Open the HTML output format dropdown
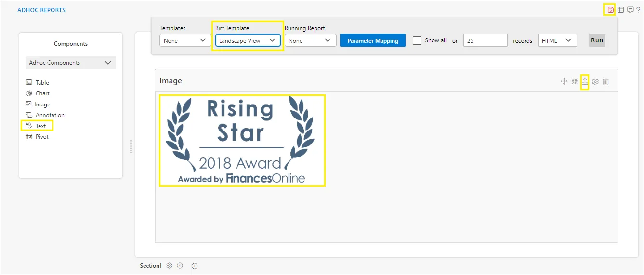The width and height of the screenshot is (644, 275). click(557, 40)
